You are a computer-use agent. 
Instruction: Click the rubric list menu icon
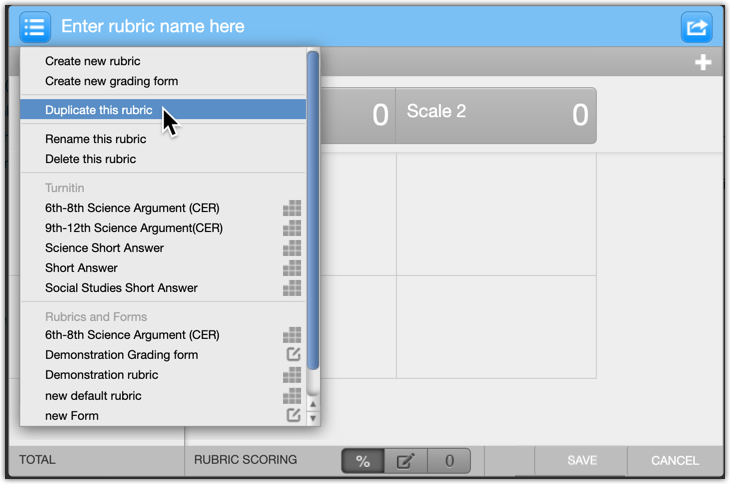[35, 27]
